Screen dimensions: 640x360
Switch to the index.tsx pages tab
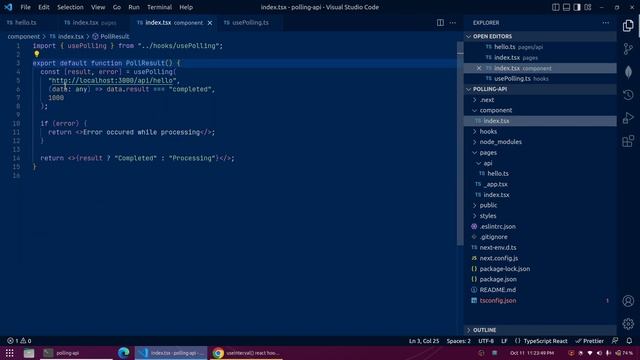click(91, 23)
